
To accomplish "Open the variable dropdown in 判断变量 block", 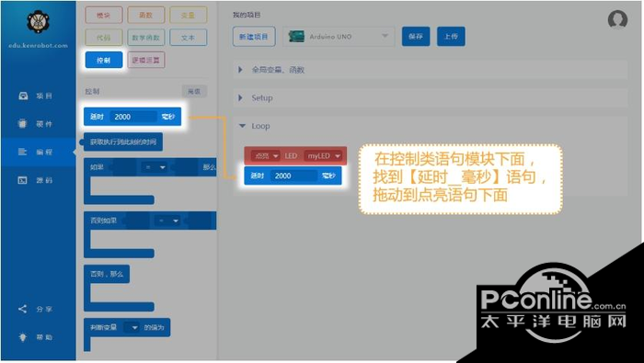I will [x=132, y=327].
